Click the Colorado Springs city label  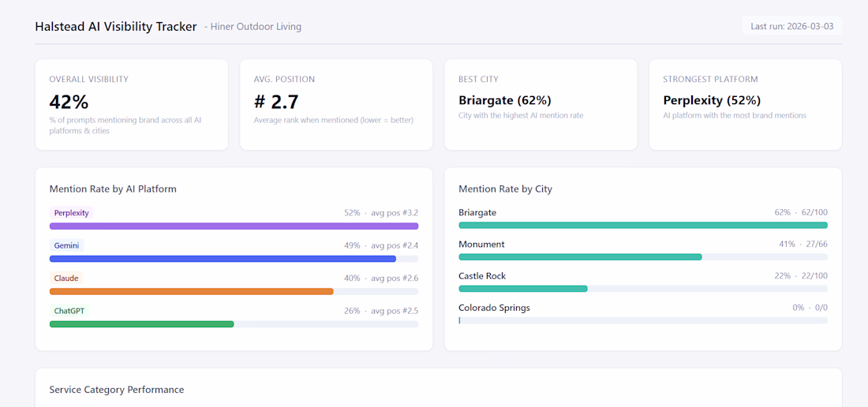point(494,308)
